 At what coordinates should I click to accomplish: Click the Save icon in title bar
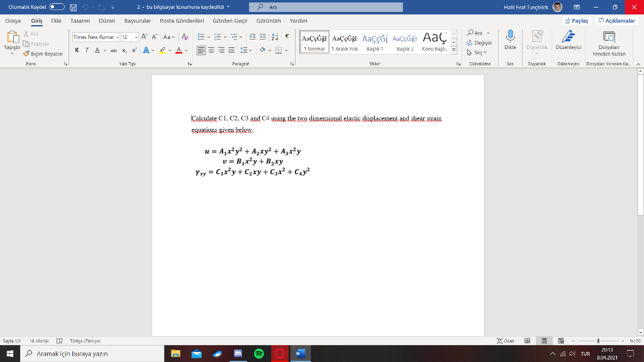tap(73, 8)
